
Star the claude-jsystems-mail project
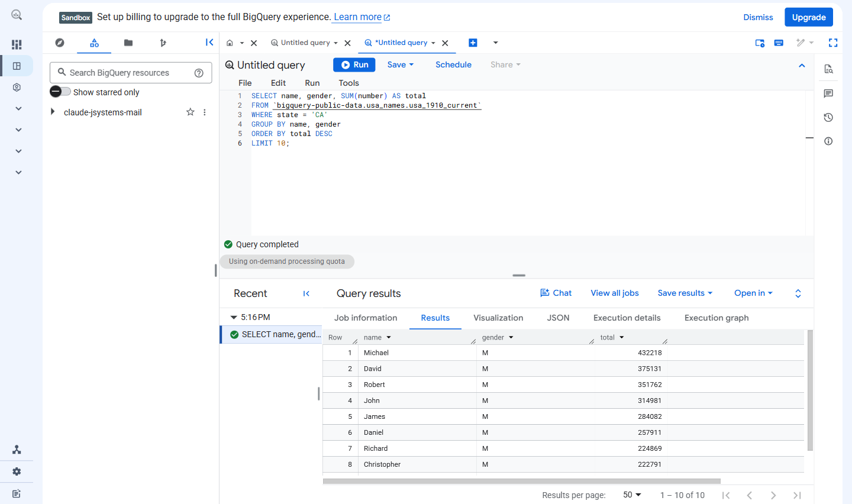point(191,112)
